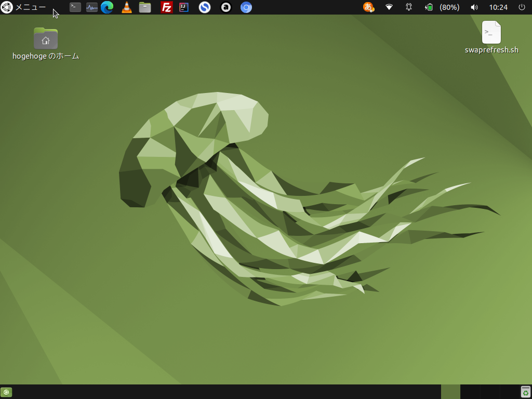Launch the terminal from the top panel

[75, 7]
